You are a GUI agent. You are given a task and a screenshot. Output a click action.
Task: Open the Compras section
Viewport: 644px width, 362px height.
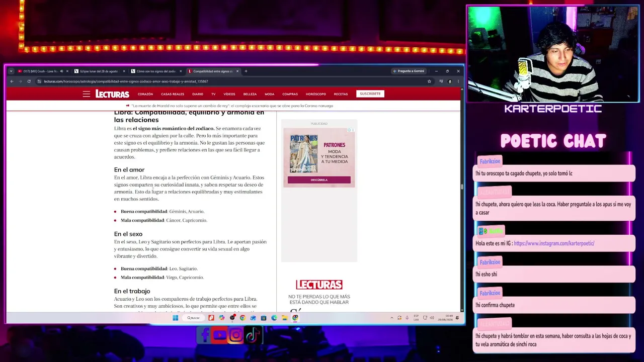point(290,94)
